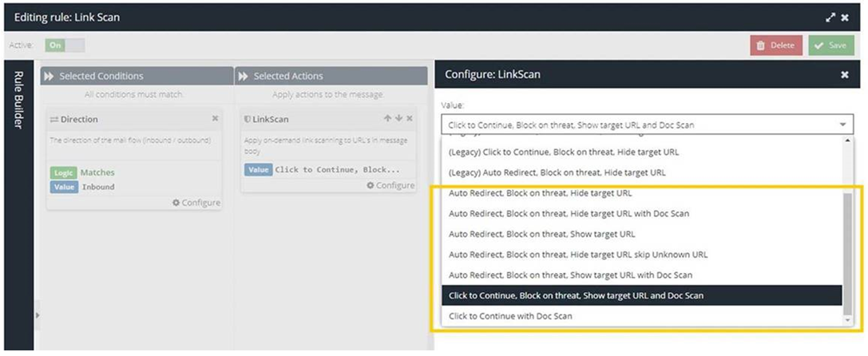This screenshot has width=868, height=356.
Task: Open the Value dropdown arrow
Action: [x=842, y=125]
